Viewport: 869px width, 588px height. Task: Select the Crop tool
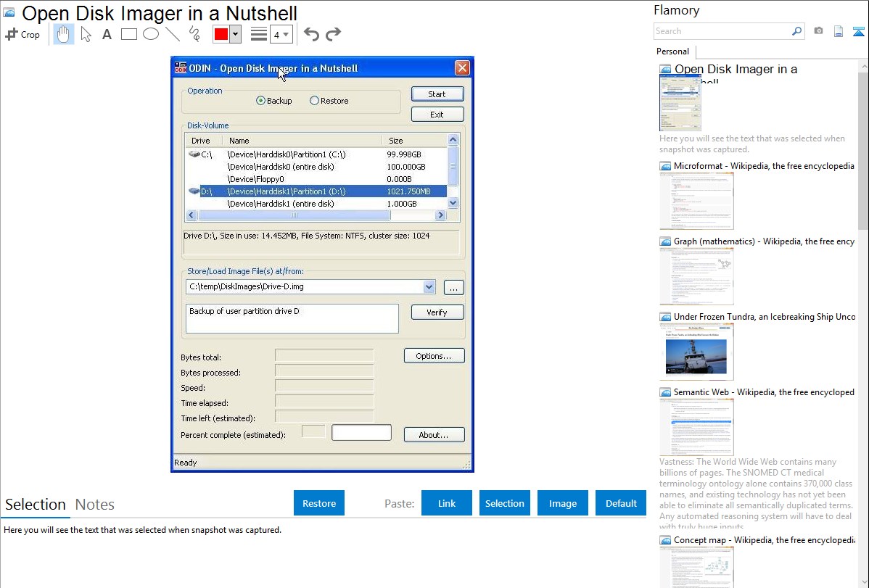[x=22, y=34]
